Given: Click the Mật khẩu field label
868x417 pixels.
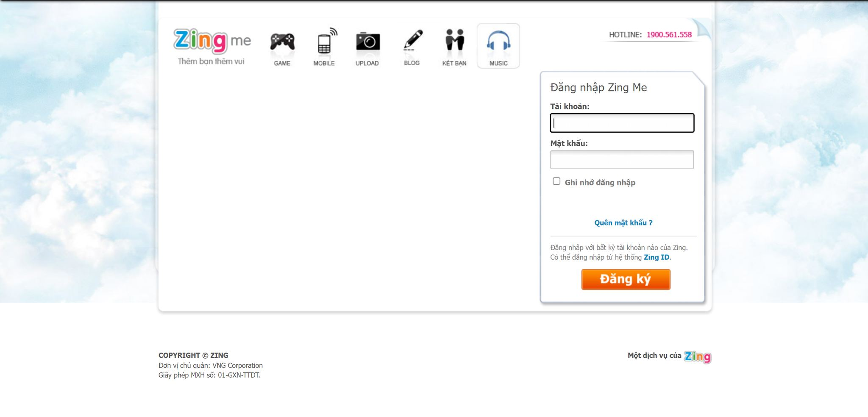Looking at the screenshot, I should [569, 143].
